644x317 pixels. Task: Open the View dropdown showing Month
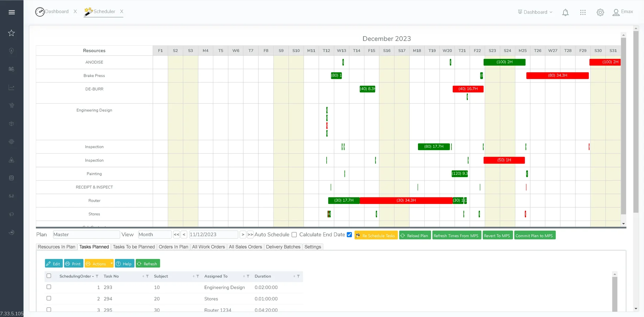[155, 235]
